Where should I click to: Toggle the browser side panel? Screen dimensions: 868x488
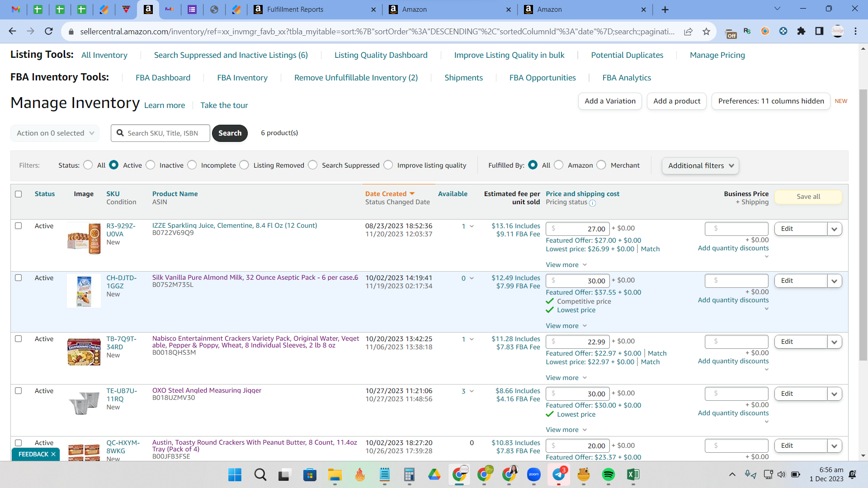click(819, 31)
